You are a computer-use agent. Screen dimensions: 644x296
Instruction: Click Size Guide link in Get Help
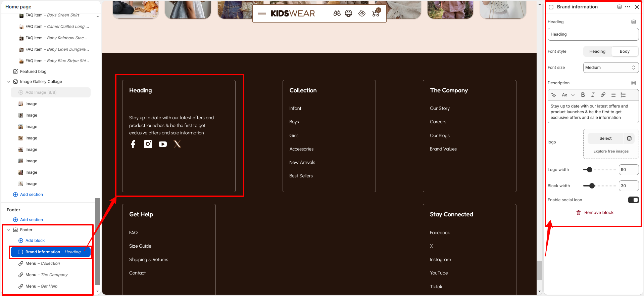pyautogui.click(x=140, y=246)
